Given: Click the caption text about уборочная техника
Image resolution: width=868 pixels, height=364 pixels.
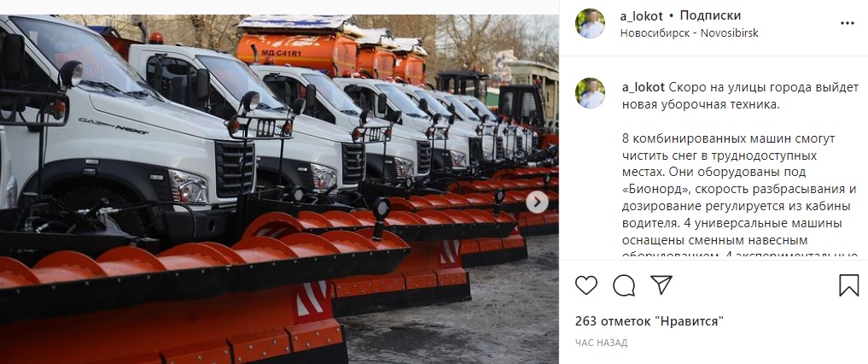Looking at the screenshot, I should coord(740,96).
